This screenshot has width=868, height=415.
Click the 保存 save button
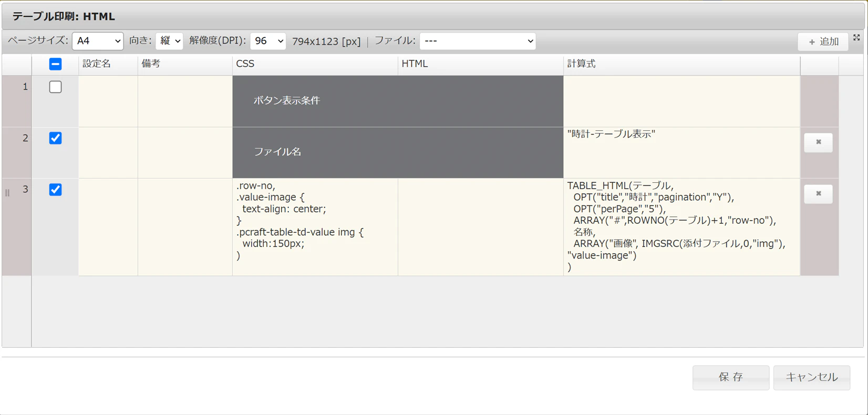(x=731, y=377)
